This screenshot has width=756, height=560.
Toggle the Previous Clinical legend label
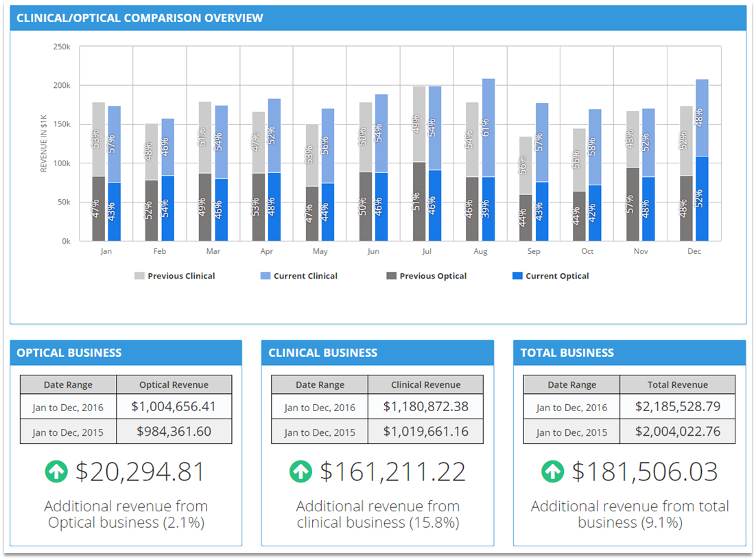pos(181,276)
